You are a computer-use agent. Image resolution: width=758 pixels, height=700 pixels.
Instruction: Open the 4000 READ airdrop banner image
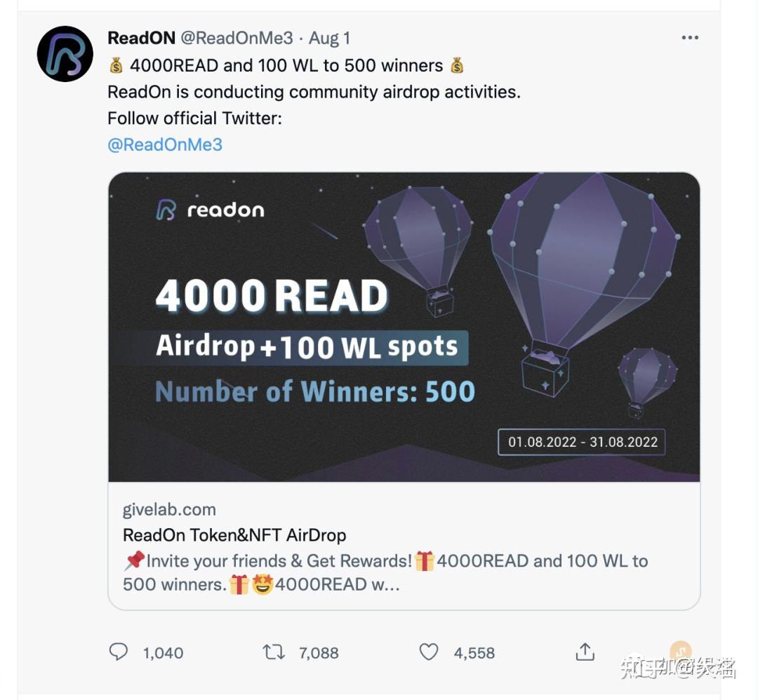[x=404, y=327]
